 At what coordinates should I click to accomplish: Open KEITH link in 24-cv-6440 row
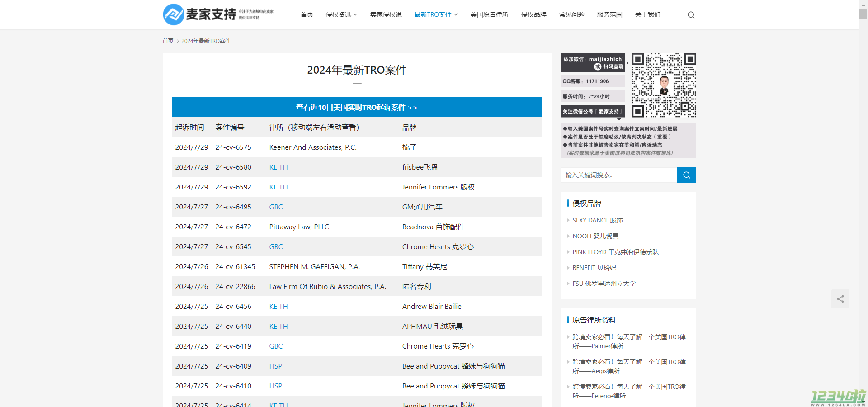(278, 326)
